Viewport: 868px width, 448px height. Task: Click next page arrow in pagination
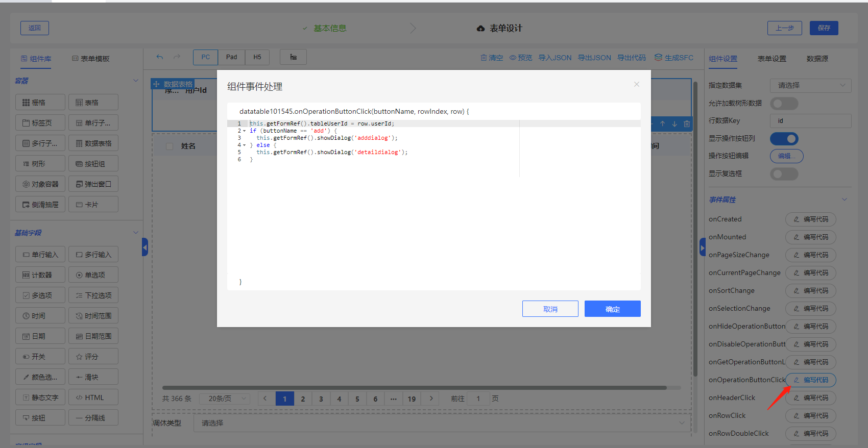coord(431,399)
